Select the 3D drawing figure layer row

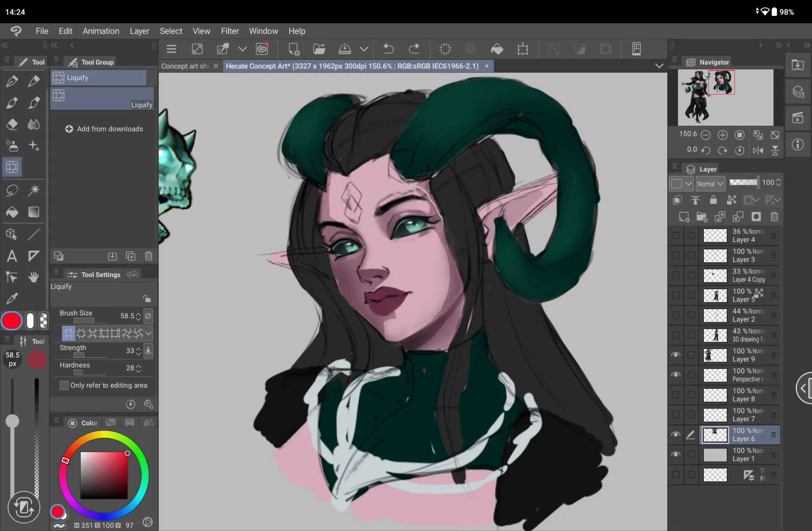coord(740,335)
